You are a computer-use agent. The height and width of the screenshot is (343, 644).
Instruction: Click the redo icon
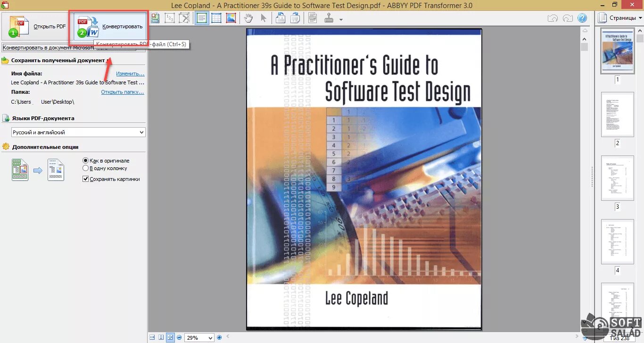coord(568,18)
